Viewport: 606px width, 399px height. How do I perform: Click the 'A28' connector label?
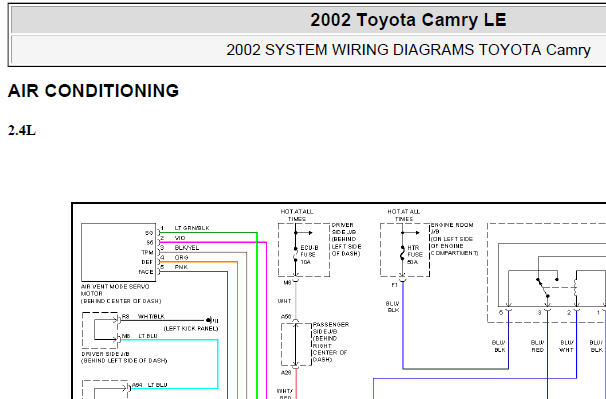click(x=286, y=373)
